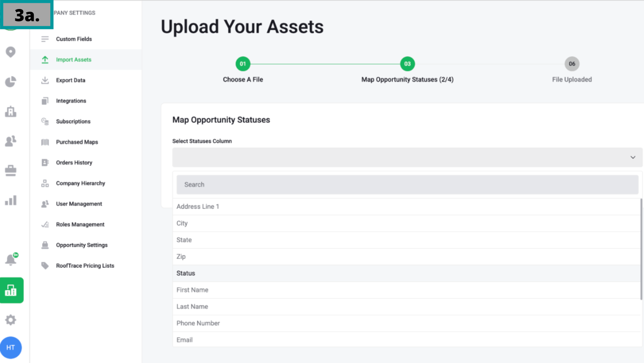644x363 pixels.
Task: Click the Import Assets upload arrow icon
Action: [x=45, y=60]
